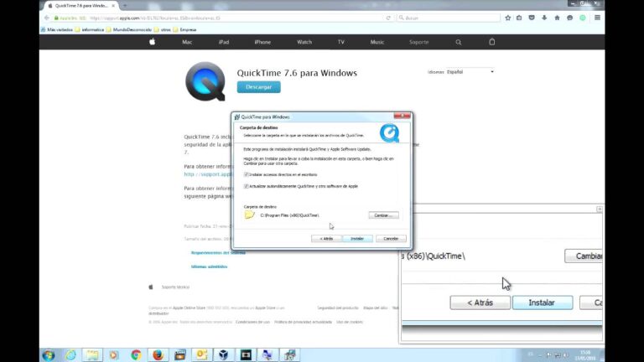The width and height of the screenshot is (644, 362).
Task: Go to the Firefox home icon
Action: [557, 18]
